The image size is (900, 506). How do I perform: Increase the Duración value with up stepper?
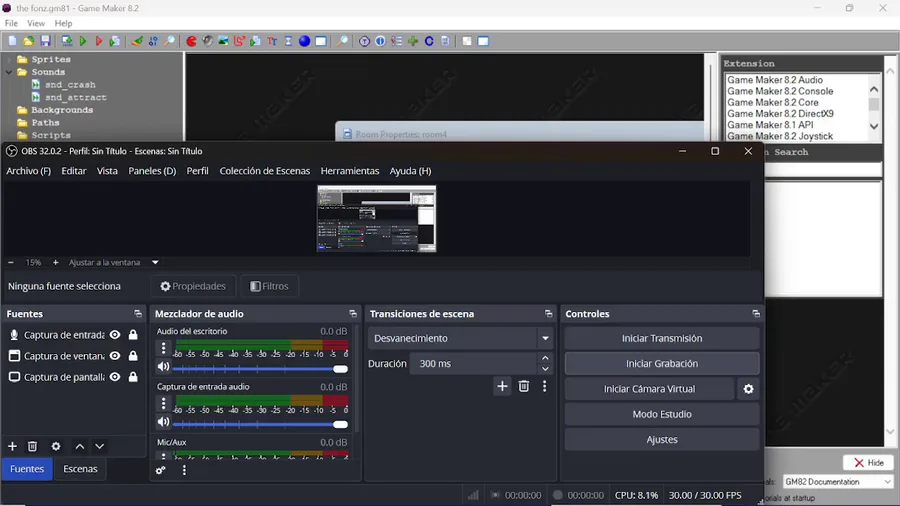(545, 358)
